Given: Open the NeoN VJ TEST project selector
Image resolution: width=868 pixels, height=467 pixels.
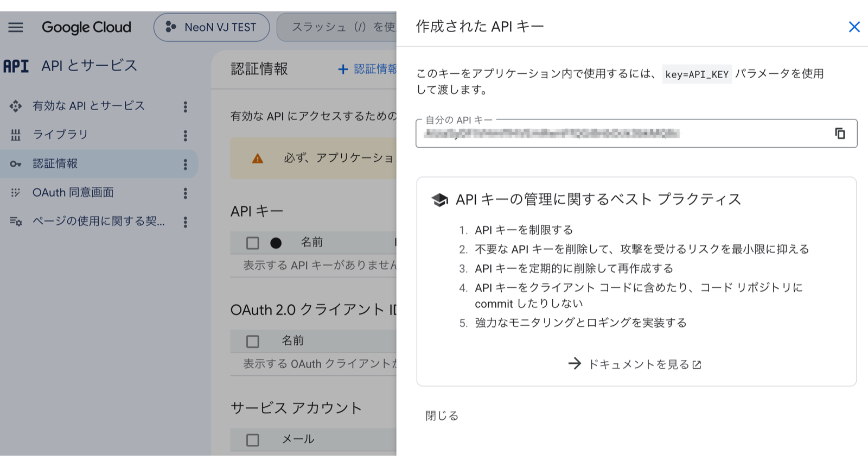Looking at the screenshot, I should click(x=212, y=27).
